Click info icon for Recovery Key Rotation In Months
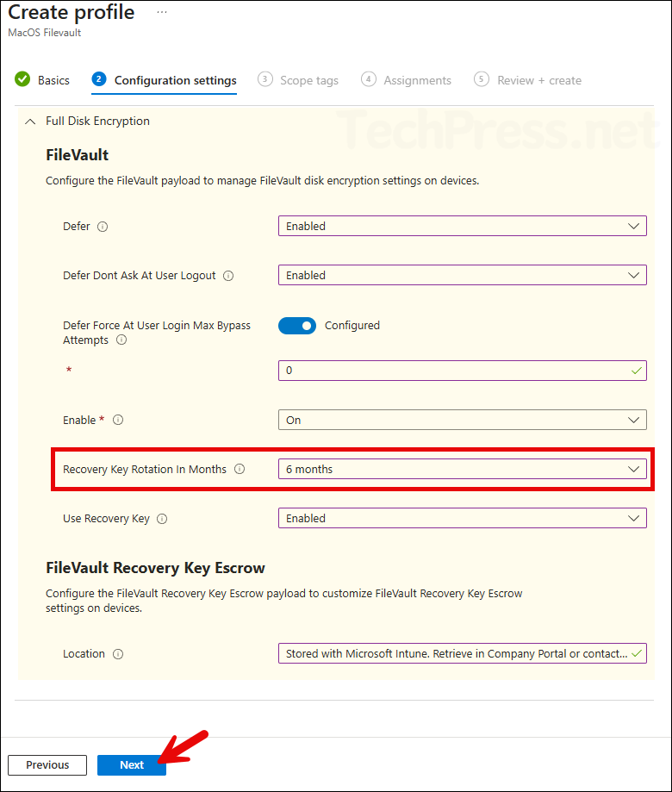Image resolution: width=672 pixels, height=792 pixels. 240,469
